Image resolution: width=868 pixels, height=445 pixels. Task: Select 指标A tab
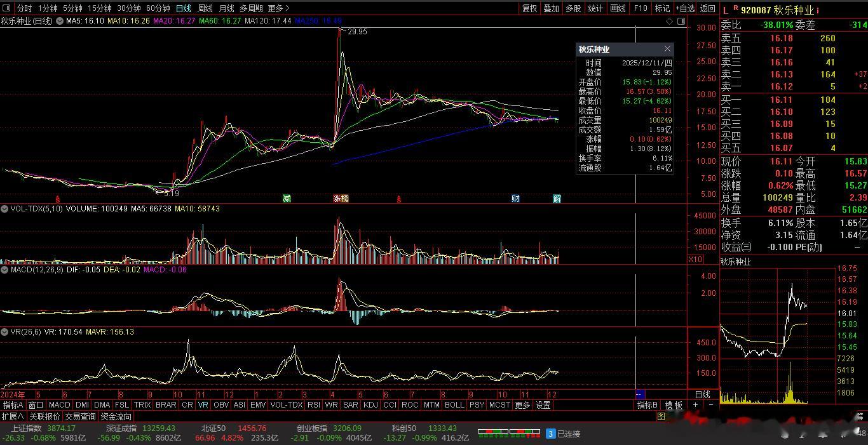13,405
